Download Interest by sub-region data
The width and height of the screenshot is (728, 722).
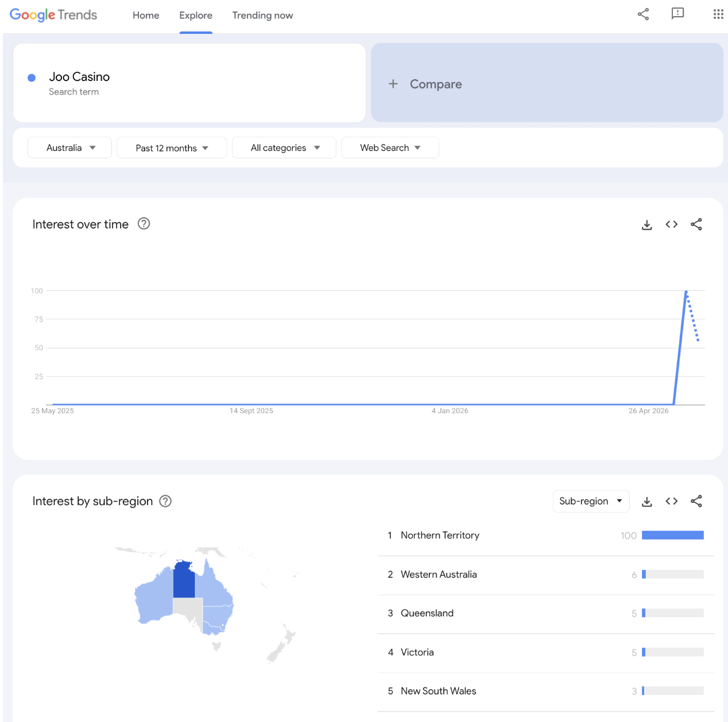point(647,502)
